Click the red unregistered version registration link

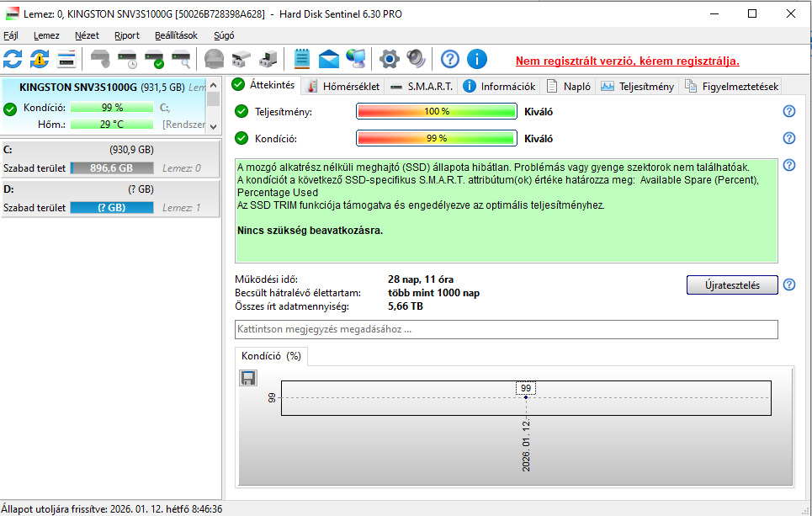627,61
